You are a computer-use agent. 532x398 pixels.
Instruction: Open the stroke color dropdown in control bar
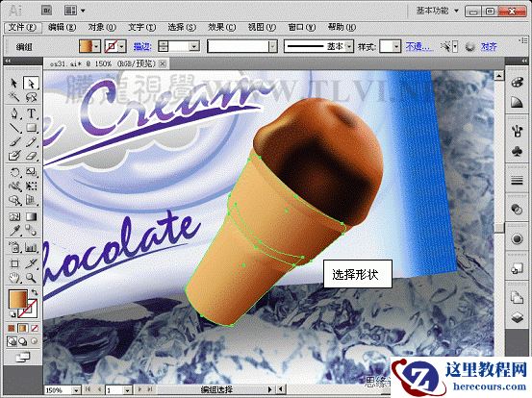coord(122,46)
